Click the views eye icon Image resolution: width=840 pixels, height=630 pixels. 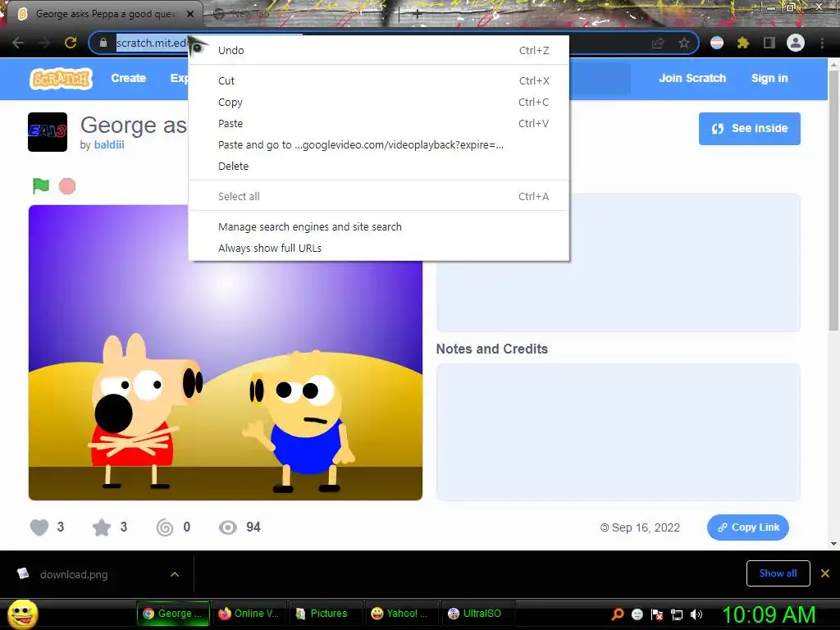point(228,527)
